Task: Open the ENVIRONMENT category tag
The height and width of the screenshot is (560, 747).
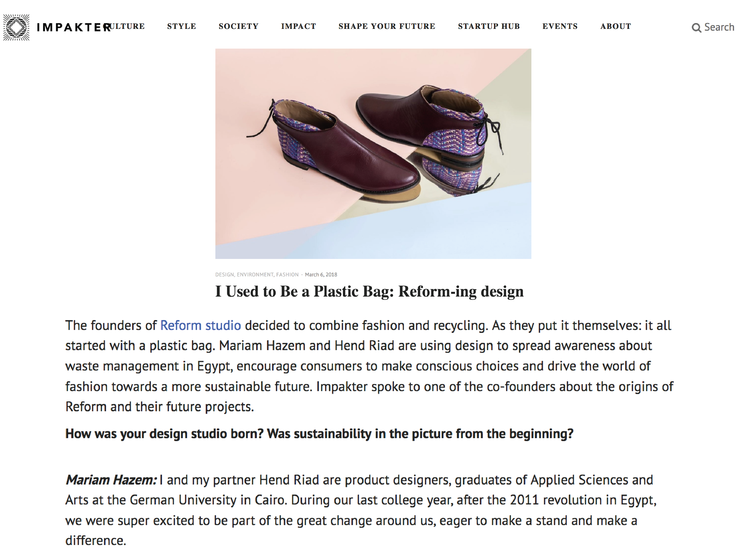Action: 255,275
